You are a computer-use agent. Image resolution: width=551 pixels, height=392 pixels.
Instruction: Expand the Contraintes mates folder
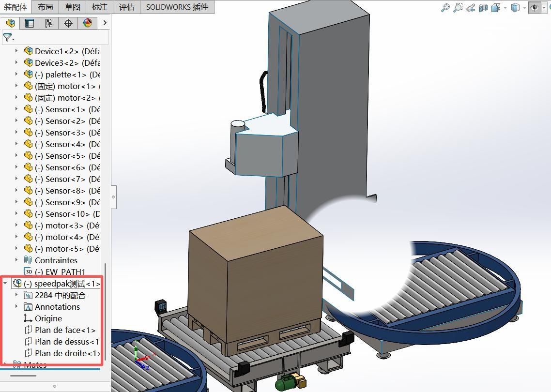16,259
